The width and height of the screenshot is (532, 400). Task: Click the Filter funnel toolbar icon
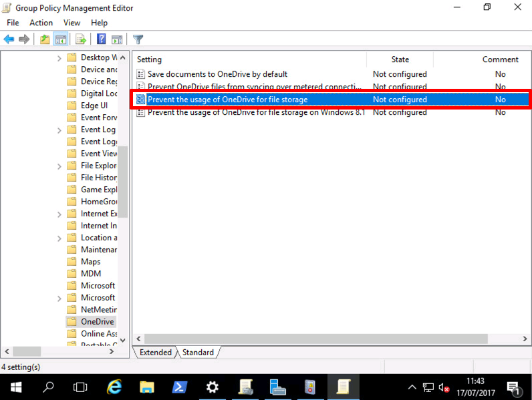138,39
